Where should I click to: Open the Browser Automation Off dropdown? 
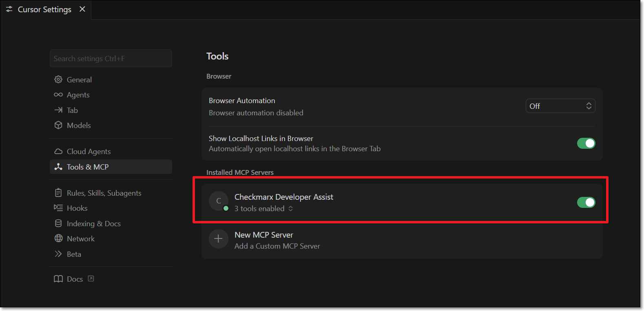point(560,106)
